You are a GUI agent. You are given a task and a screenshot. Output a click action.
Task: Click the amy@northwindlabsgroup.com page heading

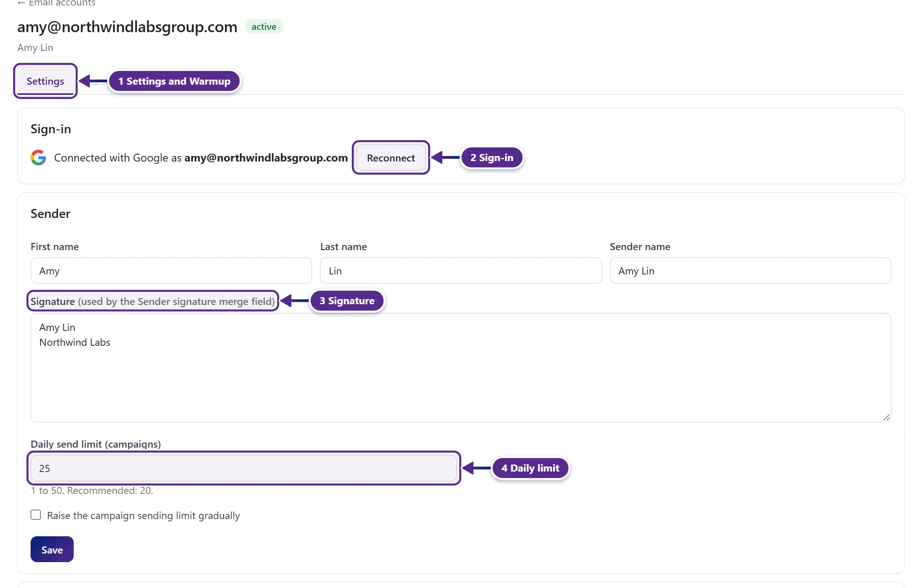pos(127,27)
